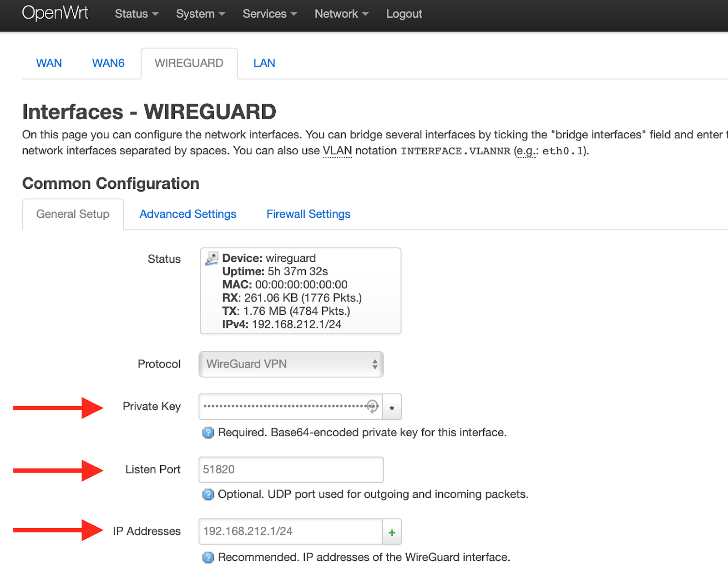Click the help icon beside Listen Port hint
Screen dimensions: 728x584
(x=207, y=494)
